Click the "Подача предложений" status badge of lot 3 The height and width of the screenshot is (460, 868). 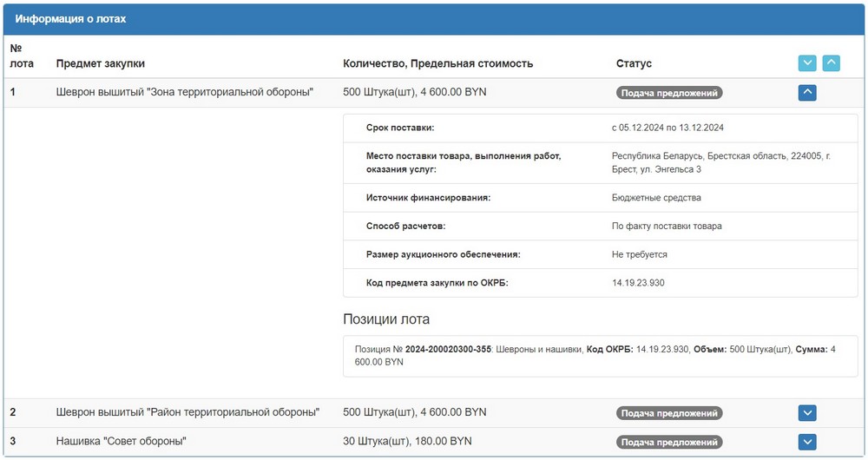pos(669,442)
